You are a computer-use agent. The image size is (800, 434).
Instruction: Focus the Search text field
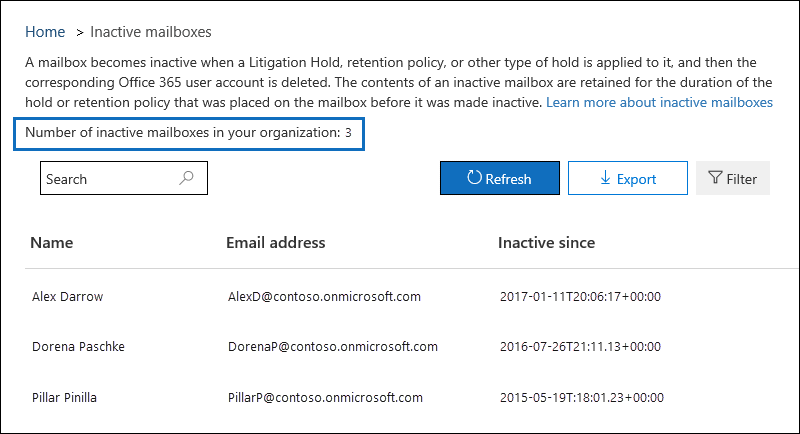124,178
